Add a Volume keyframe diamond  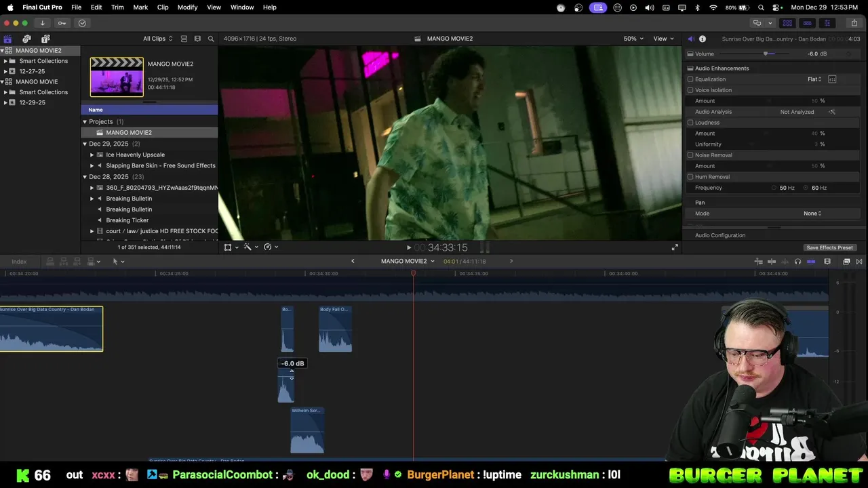850,54
